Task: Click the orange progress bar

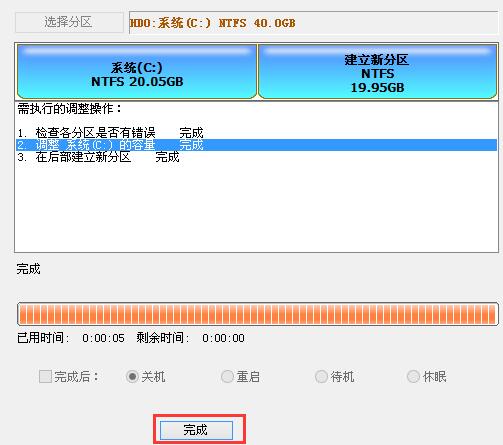Action: click(x=258, y=314)
